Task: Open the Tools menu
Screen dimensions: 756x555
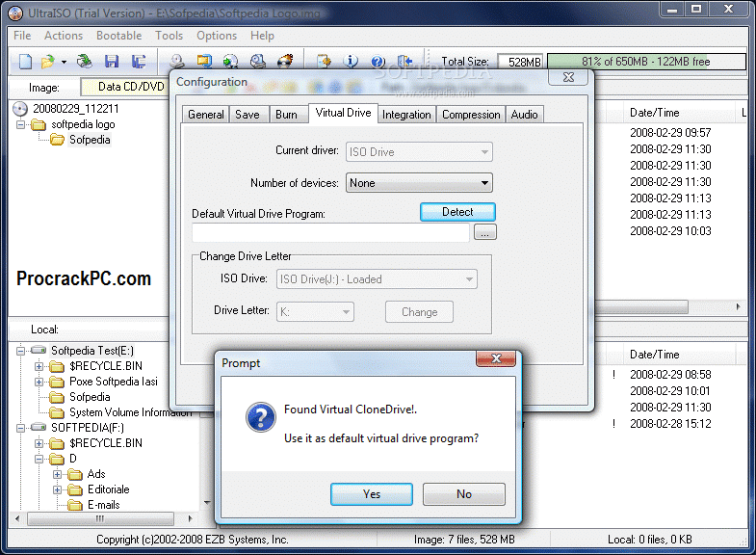Action: coord(169,36)
